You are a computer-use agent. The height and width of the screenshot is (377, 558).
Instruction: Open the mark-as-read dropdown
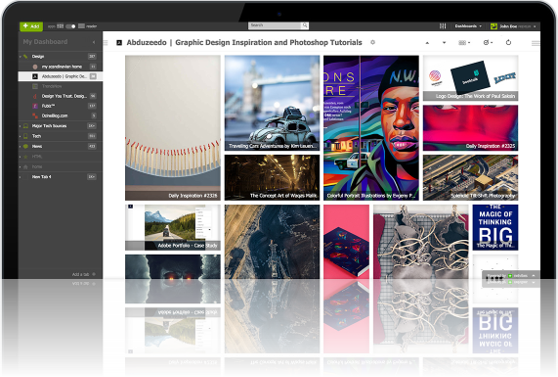[488, 42]
